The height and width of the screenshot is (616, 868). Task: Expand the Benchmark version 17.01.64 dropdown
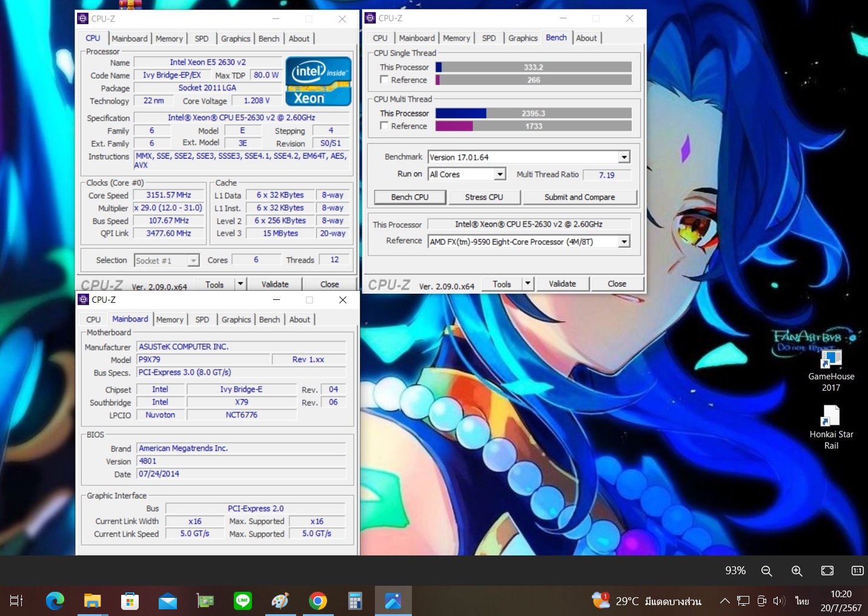coord(624,157)
